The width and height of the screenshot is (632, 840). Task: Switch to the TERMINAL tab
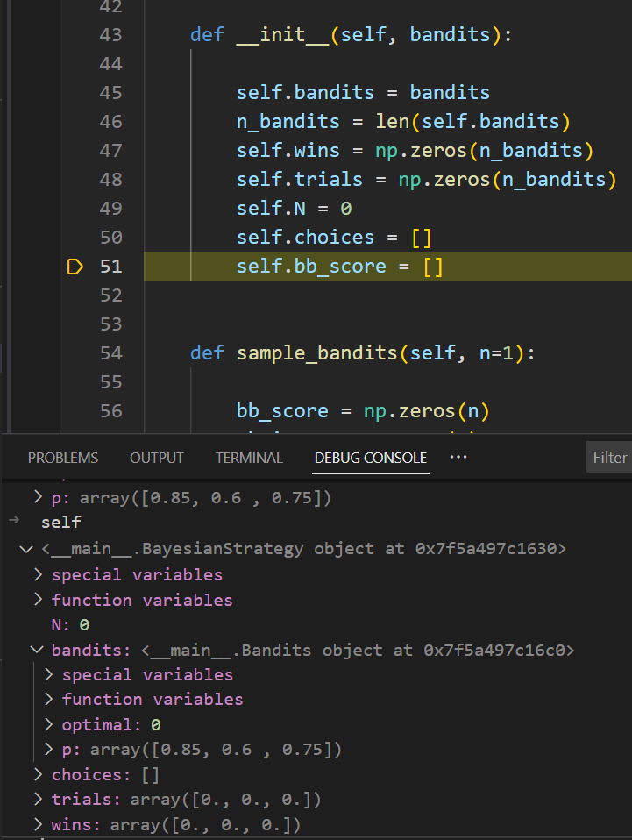pos(249,458)
